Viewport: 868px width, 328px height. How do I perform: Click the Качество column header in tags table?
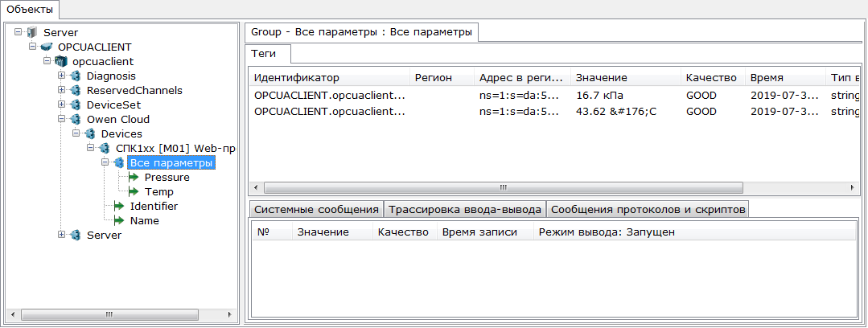click(711, 78)
